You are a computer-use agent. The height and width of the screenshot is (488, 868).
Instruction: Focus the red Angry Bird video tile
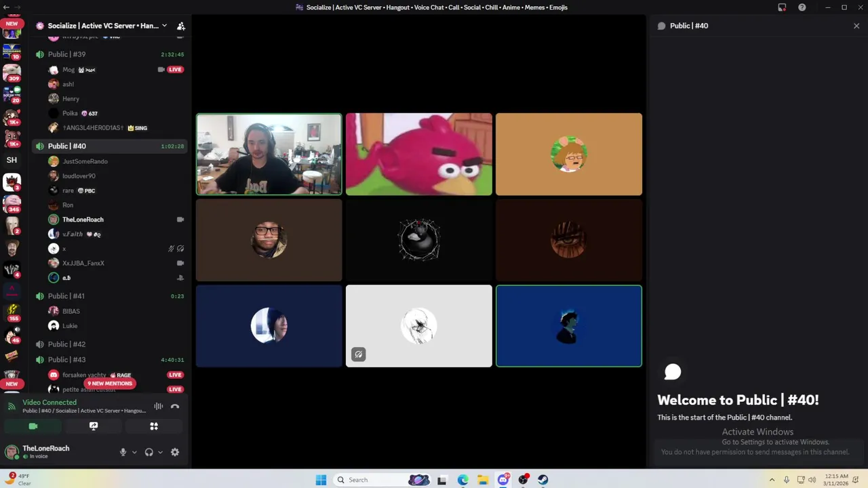[419, 155]
